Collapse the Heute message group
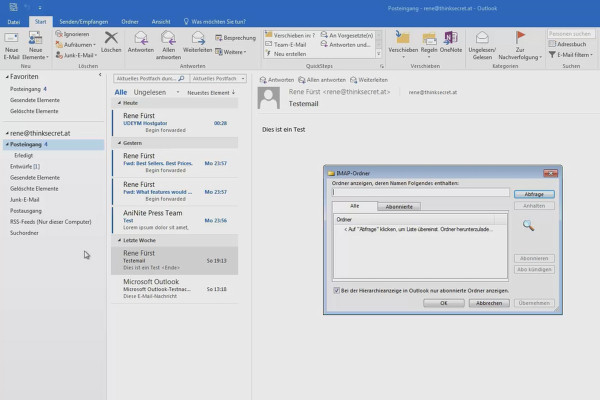600x400 pixels. click(x=119, y=103)
